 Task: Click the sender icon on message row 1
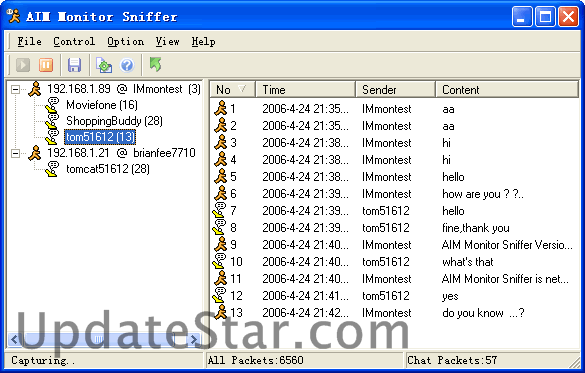click(x=220, y=108)
